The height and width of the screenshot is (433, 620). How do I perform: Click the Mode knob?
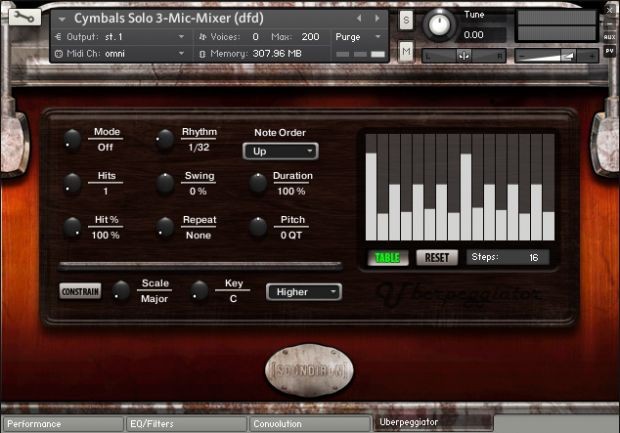point(73,140)
